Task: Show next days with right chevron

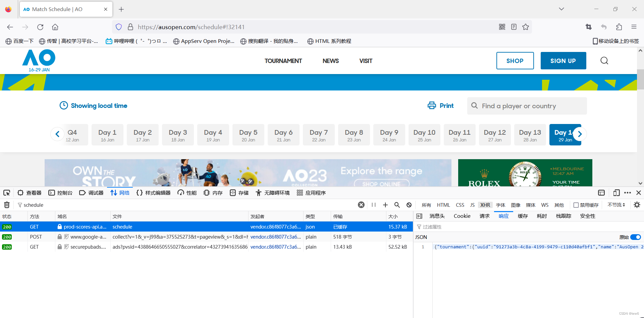Action: [x=580, y=134]
